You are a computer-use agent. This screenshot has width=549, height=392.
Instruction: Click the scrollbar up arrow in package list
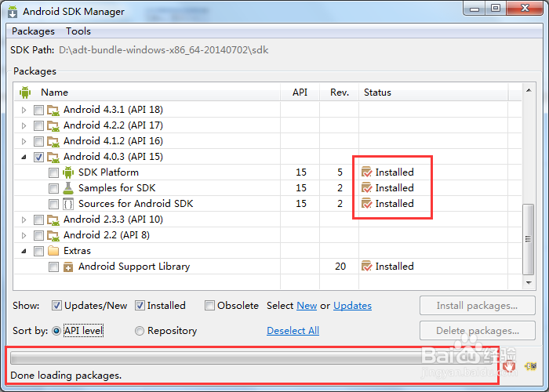pyautogui.click(x=529, y=91)
